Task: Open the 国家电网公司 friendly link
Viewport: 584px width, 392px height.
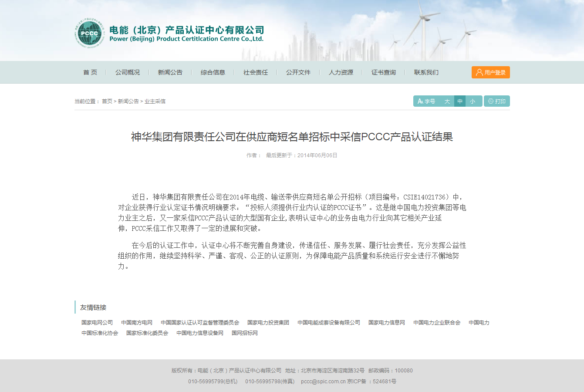Action: pyautogui.click(x=97, y=323)
